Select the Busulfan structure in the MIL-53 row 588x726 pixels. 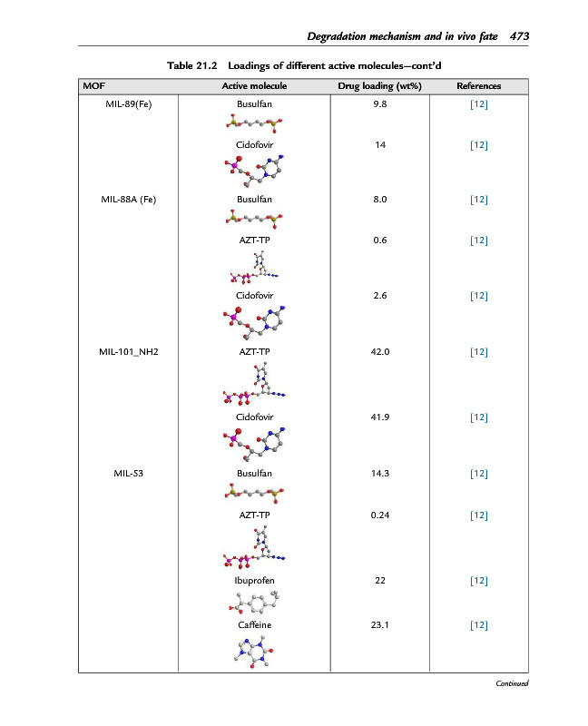point(254,493)
